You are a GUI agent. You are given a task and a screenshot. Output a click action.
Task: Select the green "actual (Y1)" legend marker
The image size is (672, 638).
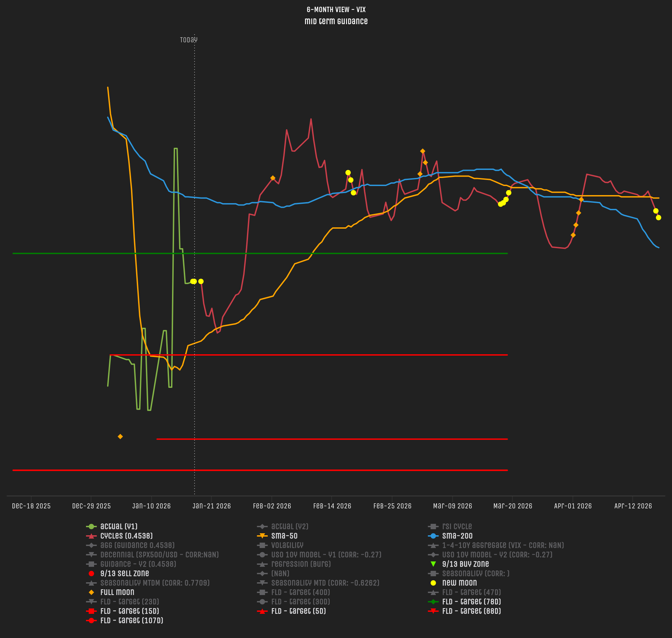(x=92, y=526)
